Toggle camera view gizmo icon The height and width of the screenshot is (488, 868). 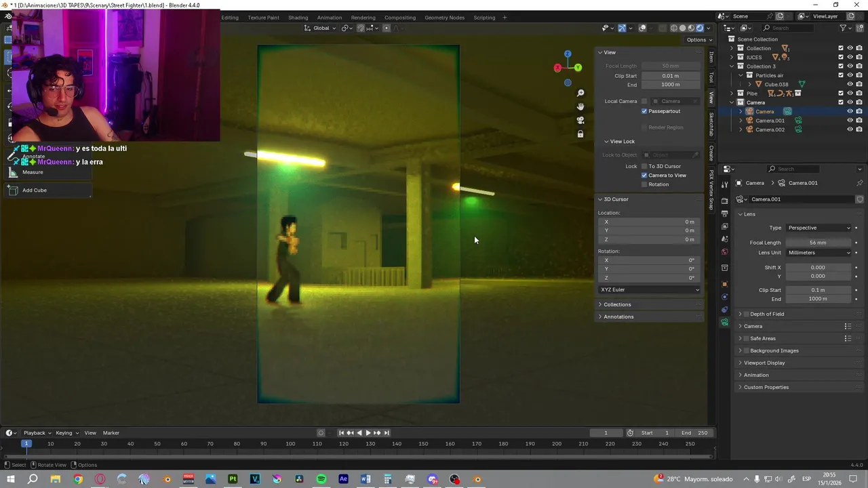(580, 120)
